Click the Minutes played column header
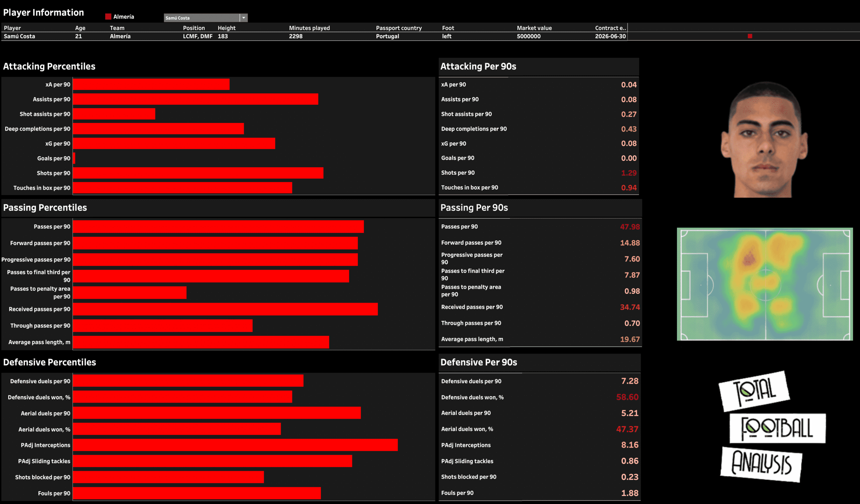 (309, 28)
